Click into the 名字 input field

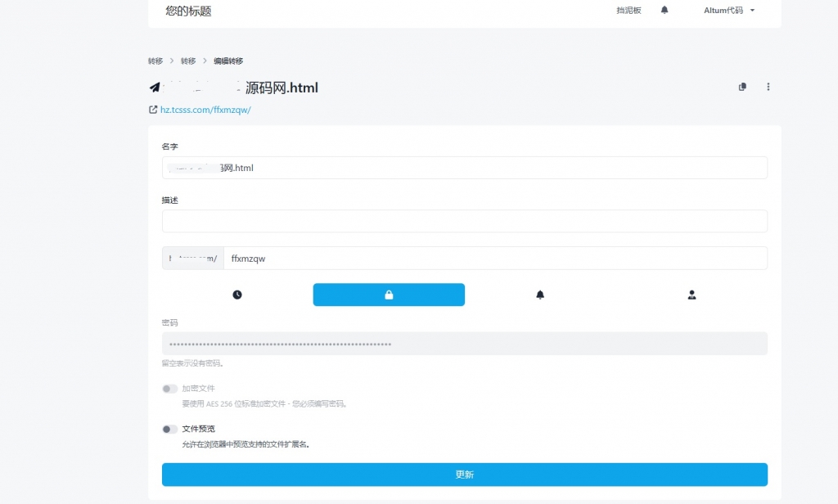464,168
